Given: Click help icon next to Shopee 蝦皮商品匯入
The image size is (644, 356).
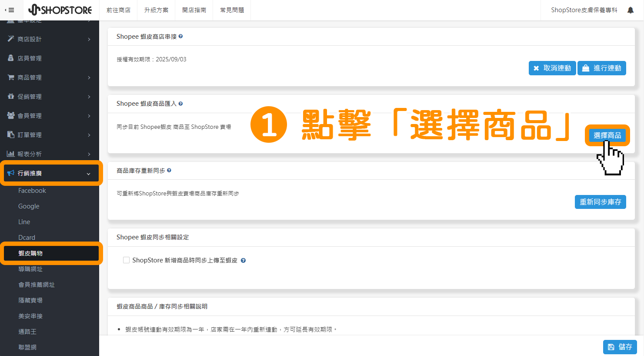Looking at the screenshot, I should pyautogui.click(x=180, y=104).
